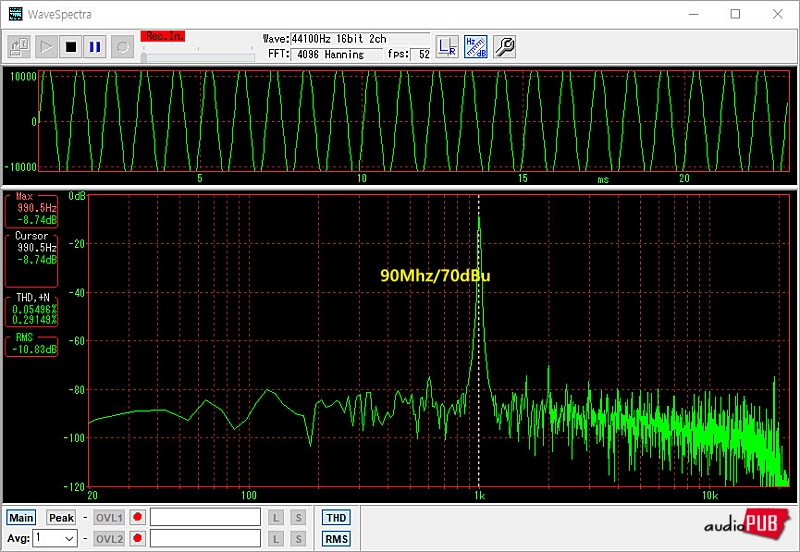The image size is (800, 552).
Task: Click the OVL1 overlay button
Action: tap(109, 518)
